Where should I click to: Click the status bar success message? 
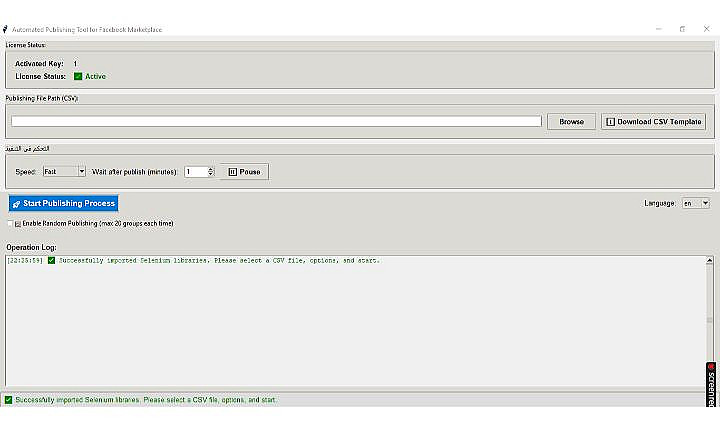click(x=146, y=400)
